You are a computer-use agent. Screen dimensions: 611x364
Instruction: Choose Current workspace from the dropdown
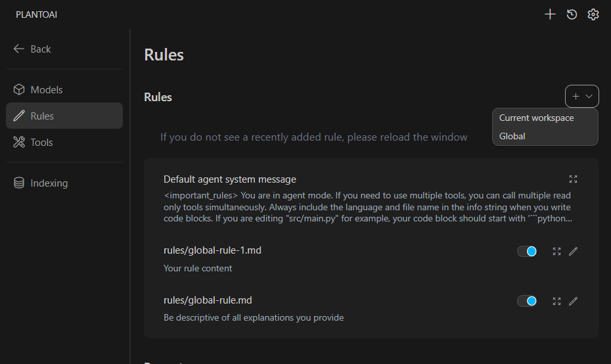(545, 118)
